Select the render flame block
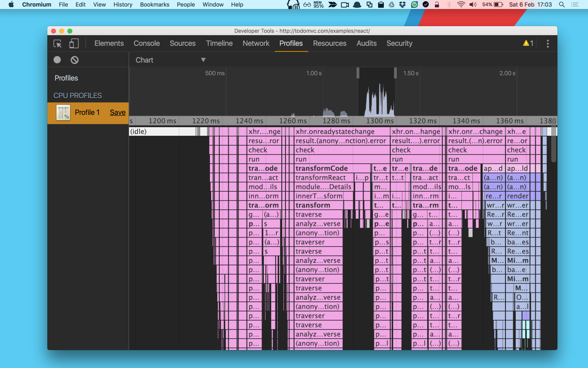The image size is (588, 368). pos(518,196)
